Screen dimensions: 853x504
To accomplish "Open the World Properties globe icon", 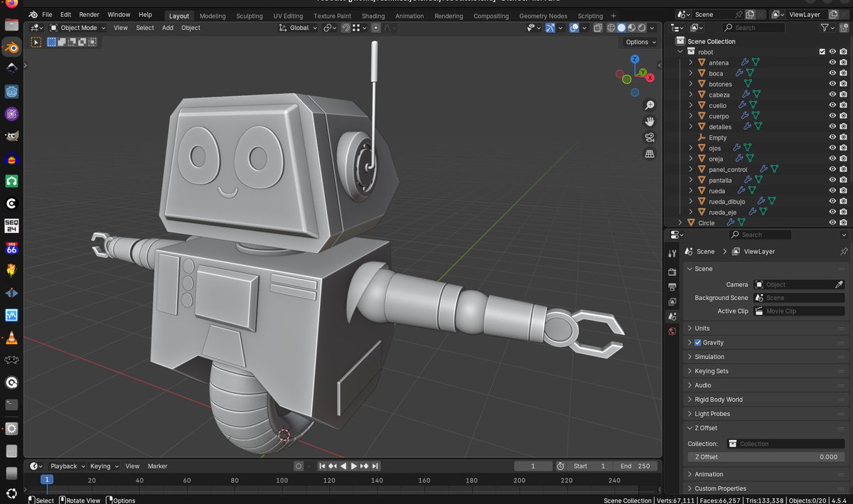I will click(672, 331).
